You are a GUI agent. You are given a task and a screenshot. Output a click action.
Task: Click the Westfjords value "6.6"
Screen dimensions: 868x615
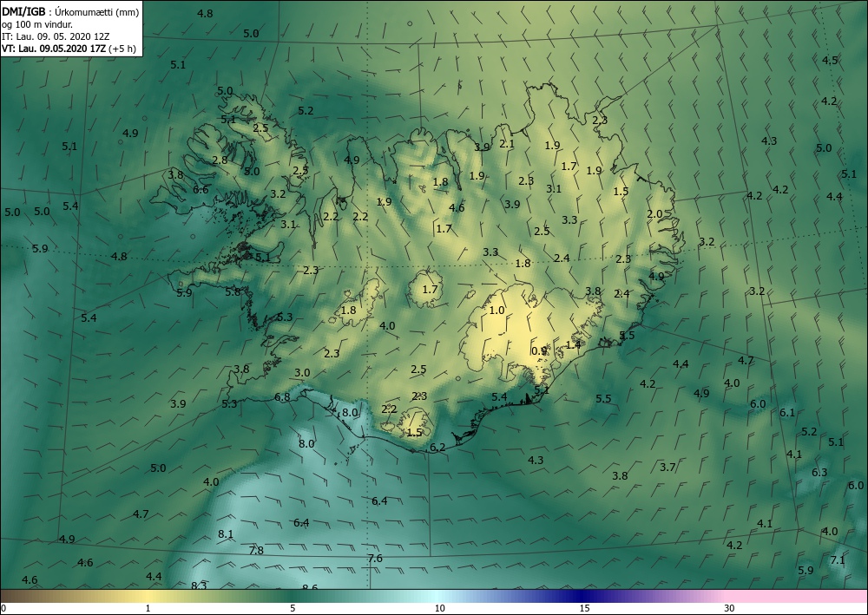[x=201, y=190]
